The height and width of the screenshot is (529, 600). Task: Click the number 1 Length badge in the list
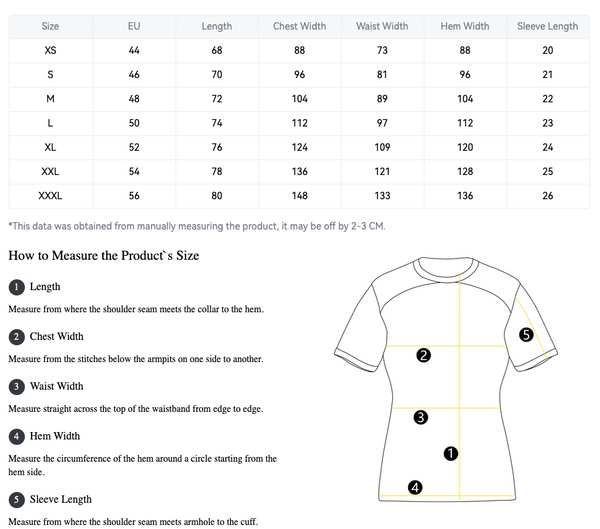click(x=16, y=287)
